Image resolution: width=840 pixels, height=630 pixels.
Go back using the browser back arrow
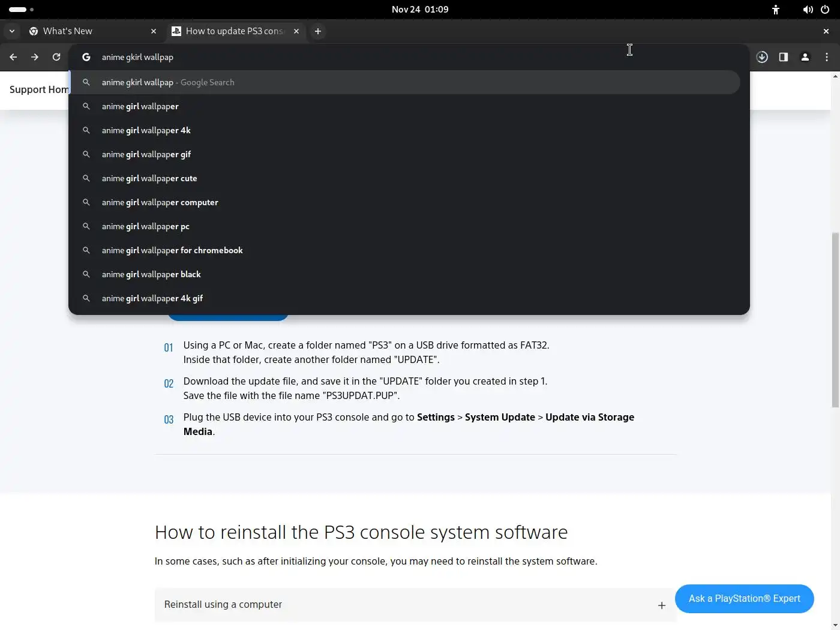tap(13, 57)
